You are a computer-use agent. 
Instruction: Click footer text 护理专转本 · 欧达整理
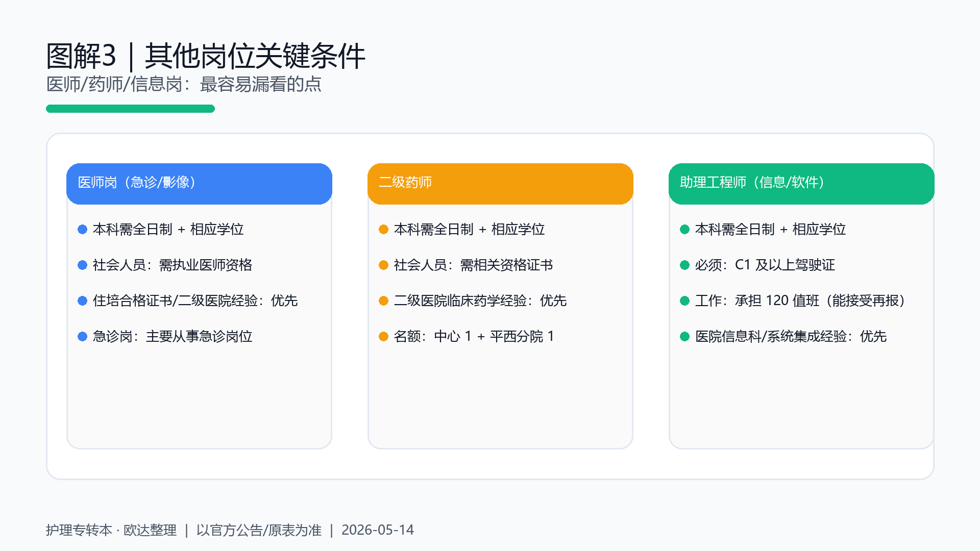click(x=111, y=530)
